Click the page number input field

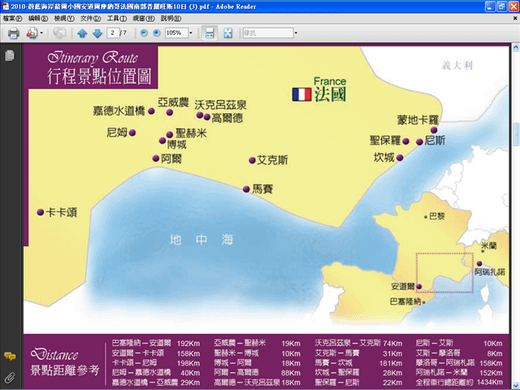pyautogui.click(x=113, y=33)
